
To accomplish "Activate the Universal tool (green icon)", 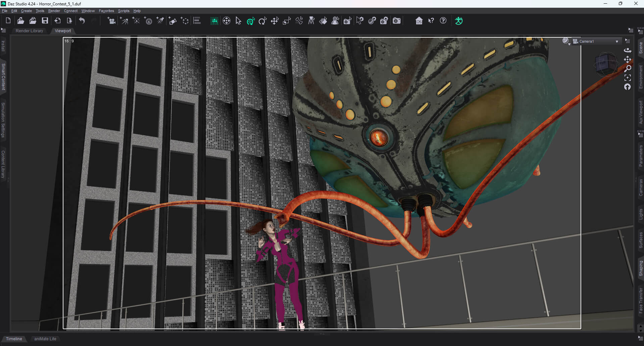I will click(x=251, y=21).
